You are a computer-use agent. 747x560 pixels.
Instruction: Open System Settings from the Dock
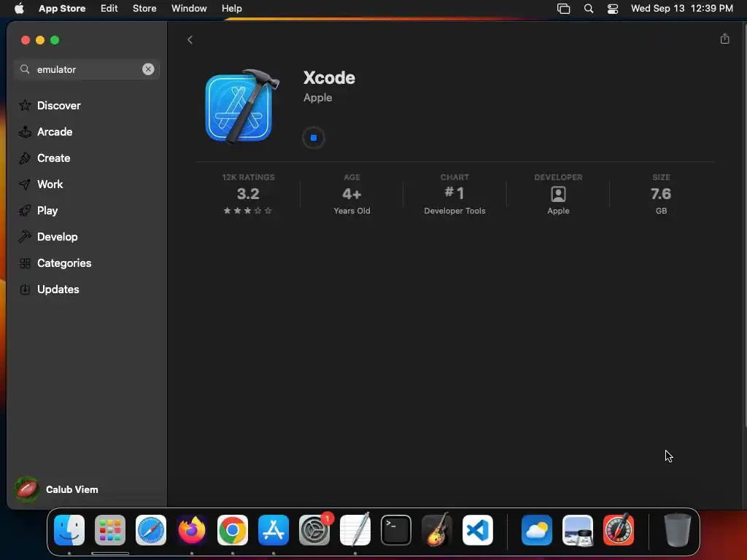[314, 530]
